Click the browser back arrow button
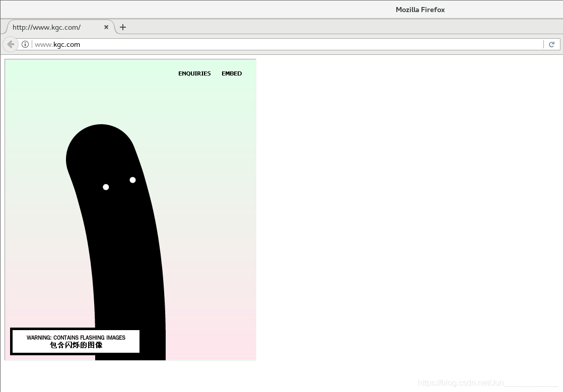 (11, 44)
